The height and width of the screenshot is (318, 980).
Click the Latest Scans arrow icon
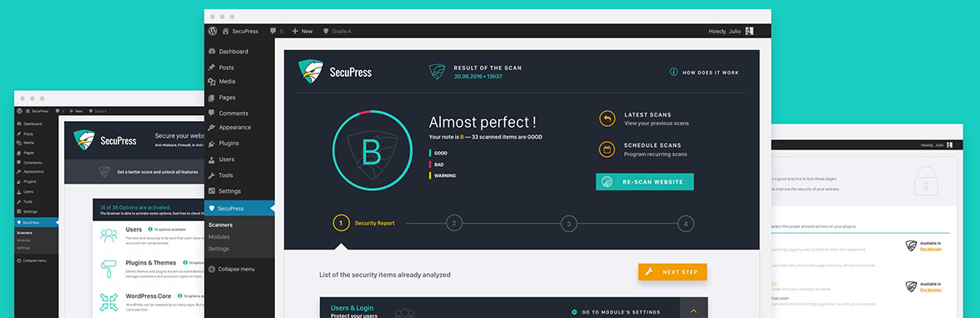coord(607,119)
